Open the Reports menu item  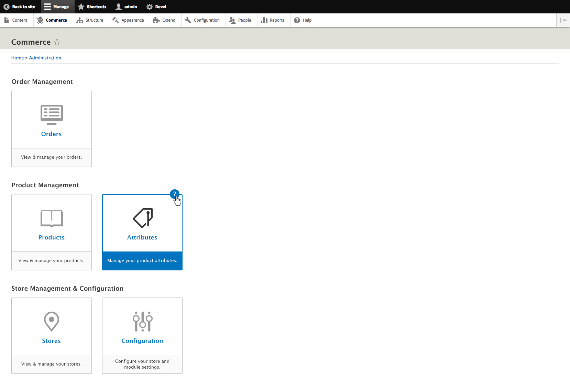[273, 20]
